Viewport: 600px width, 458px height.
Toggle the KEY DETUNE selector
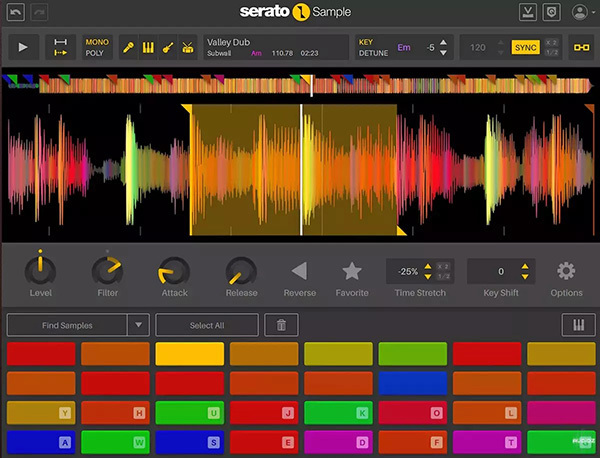click(373, 47)
